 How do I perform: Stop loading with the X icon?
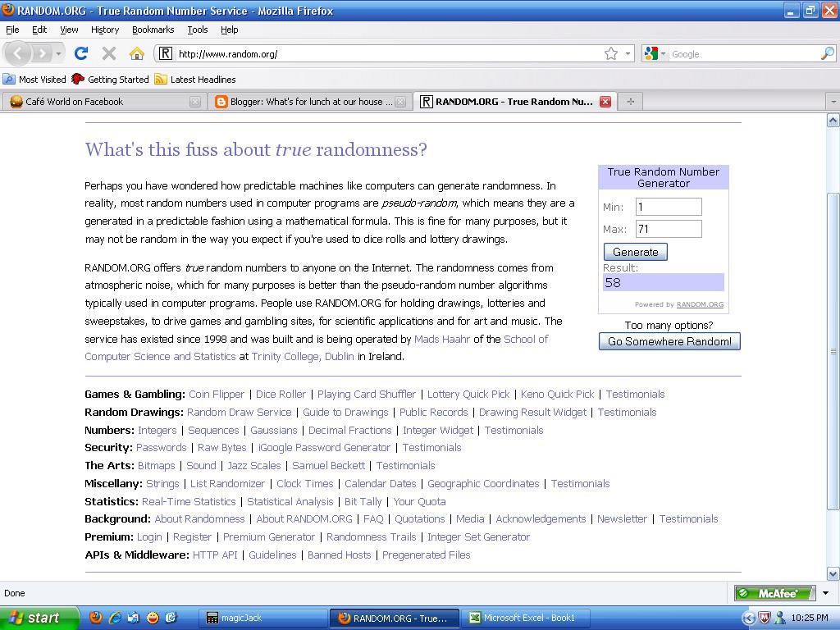pyautogui.click(x=109, y=53)
